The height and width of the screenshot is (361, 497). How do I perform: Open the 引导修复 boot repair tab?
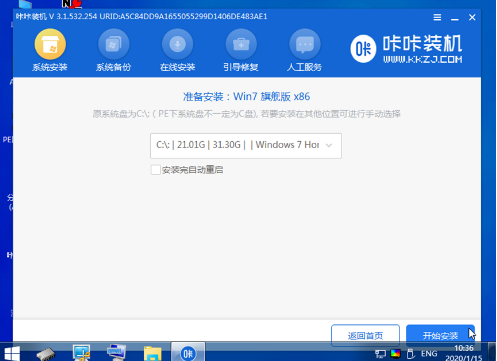click(x=241, y=51)
